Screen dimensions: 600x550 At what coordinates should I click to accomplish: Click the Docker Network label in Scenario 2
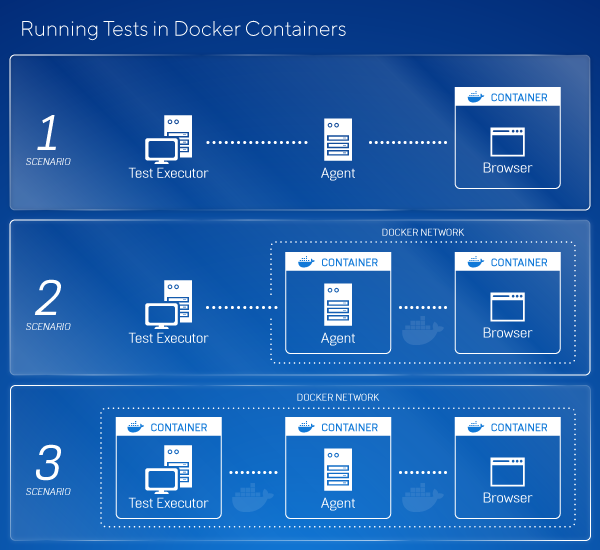[423, 232]
